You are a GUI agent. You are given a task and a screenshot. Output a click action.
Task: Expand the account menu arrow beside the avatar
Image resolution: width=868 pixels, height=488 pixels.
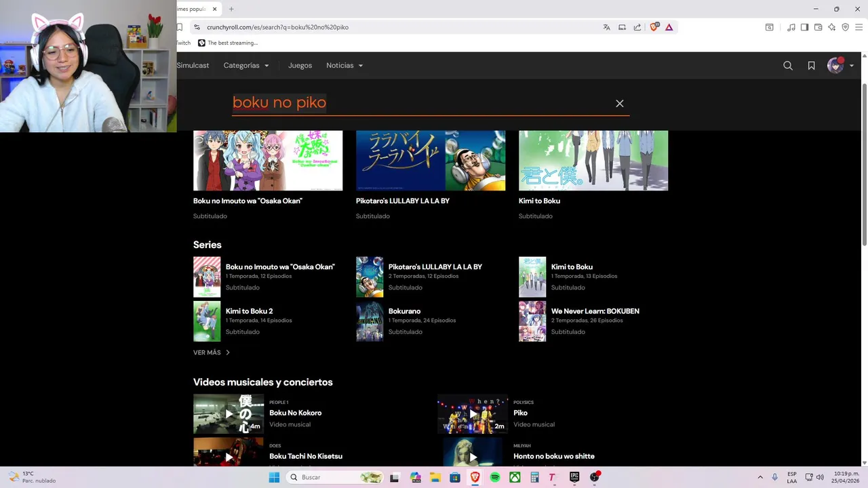coord(852,66)
